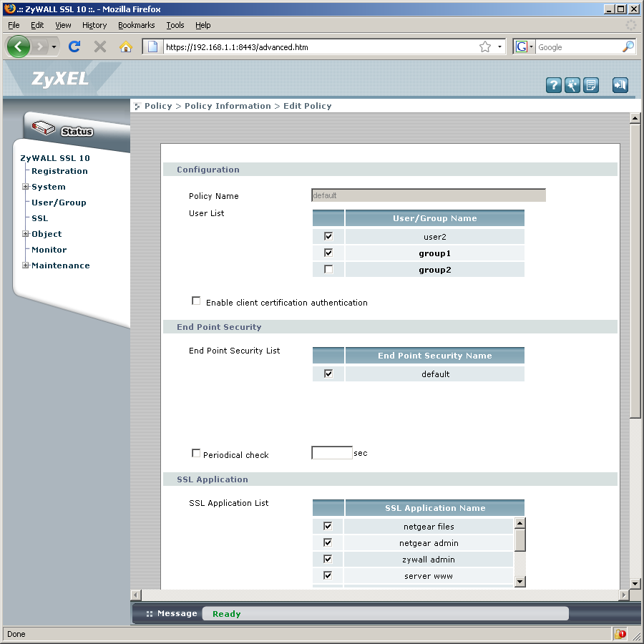The height and width of the screenshot is (644, 644).
Task: Open the back/forward history dropdown arrow
Action: point(54,47)
